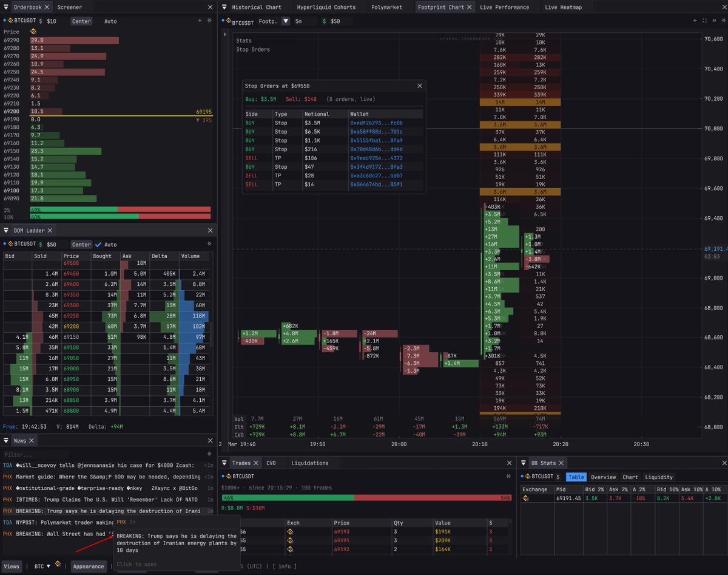Open Orderbook settings gear icon
This screenshot has width=728, height=575.
(x=210, y=21)
